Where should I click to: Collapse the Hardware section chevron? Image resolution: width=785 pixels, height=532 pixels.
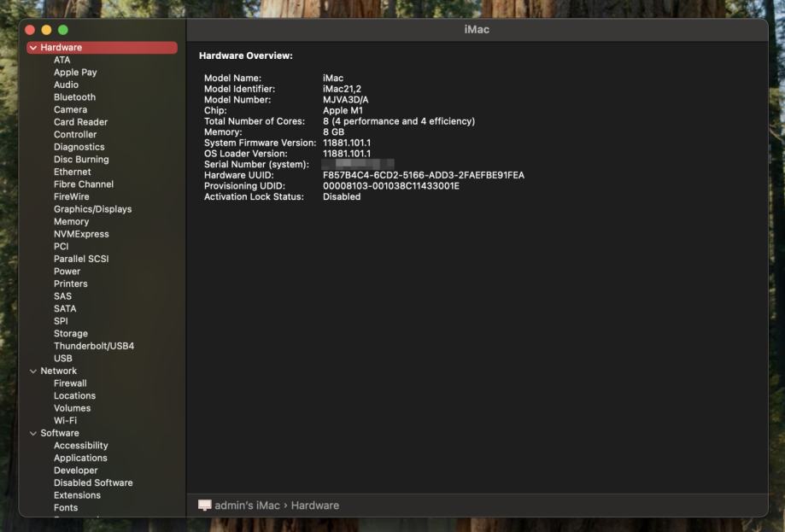pyautogui.click(x=33, y=48)
